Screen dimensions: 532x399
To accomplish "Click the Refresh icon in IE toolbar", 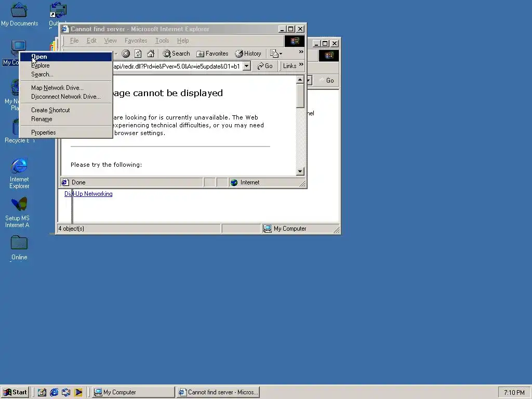I will [x=138, y=54].
